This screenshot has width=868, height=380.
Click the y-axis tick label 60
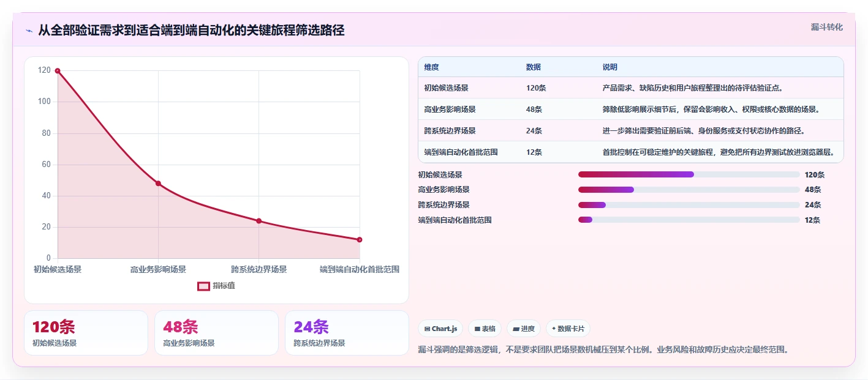tap(46, 165)
